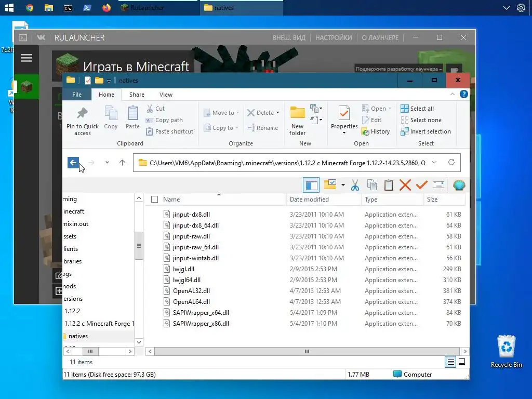
Task: Click Cut in Clipboard group
Action: coord(156,109)
